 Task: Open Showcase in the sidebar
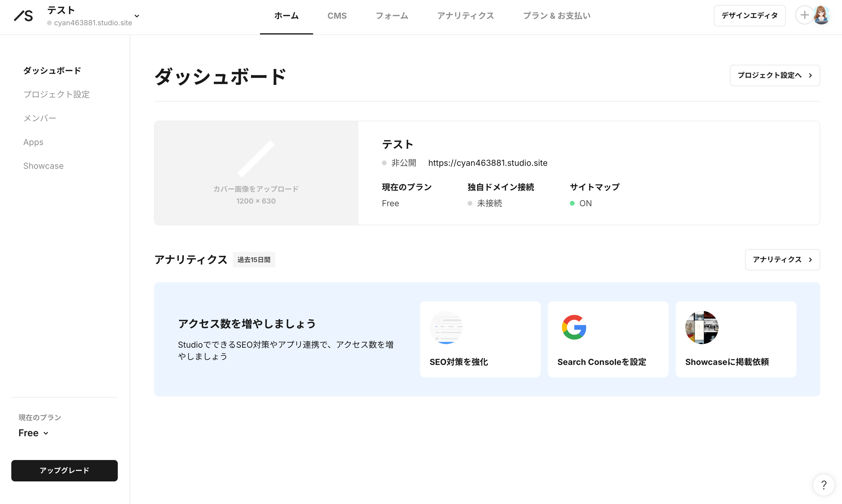pos(43,166)
